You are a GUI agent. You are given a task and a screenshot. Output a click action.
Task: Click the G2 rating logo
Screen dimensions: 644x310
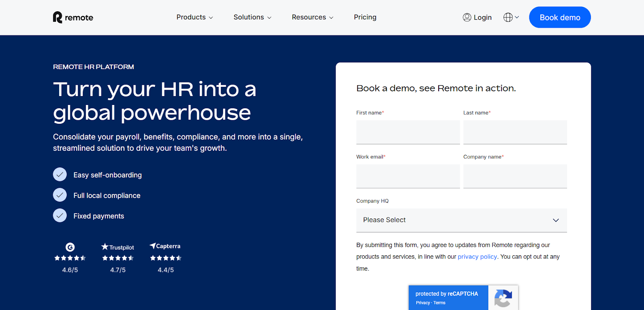coord(70,247)
